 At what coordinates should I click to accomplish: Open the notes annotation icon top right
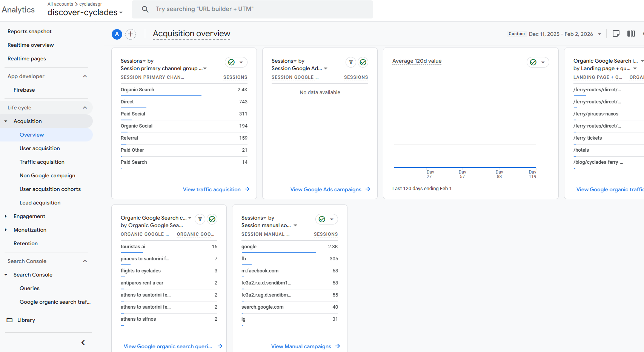pyautogui.click(x=616, y=34)
